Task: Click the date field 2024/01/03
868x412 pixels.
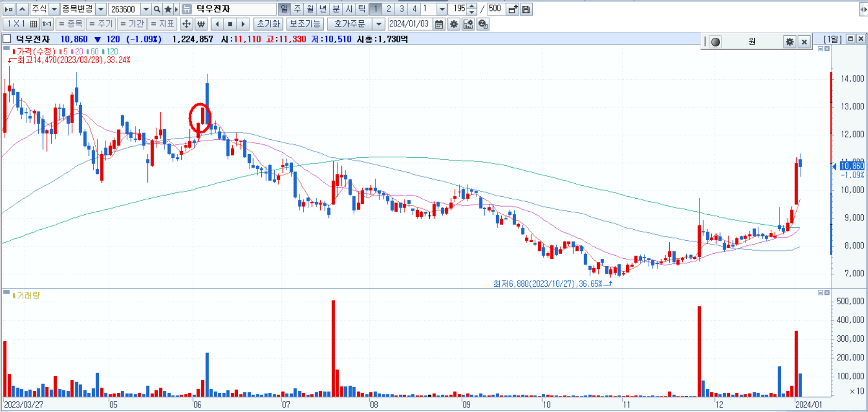Action: point(409,24)
